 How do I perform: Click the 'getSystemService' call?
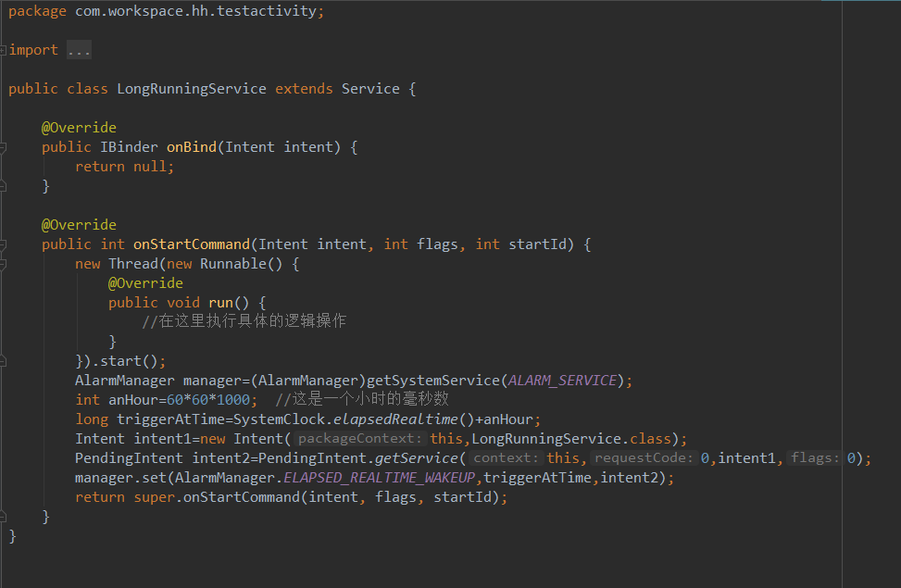point(433,381)
